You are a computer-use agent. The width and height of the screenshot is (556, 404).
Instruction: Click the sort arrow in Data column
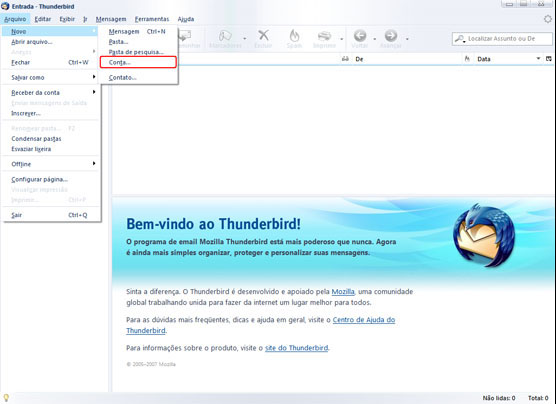[x=538, y=59]
